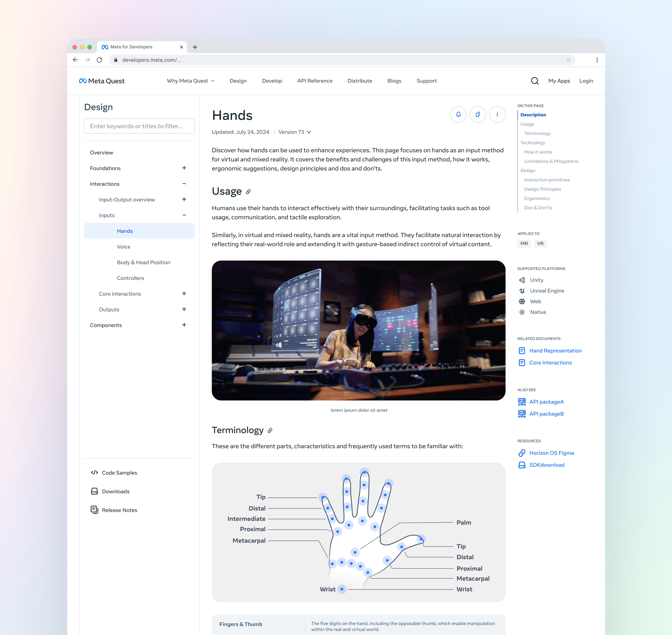Open a new browser tab with plus
672x635 pixels.
pyautogui.click(x=195, y=47)
